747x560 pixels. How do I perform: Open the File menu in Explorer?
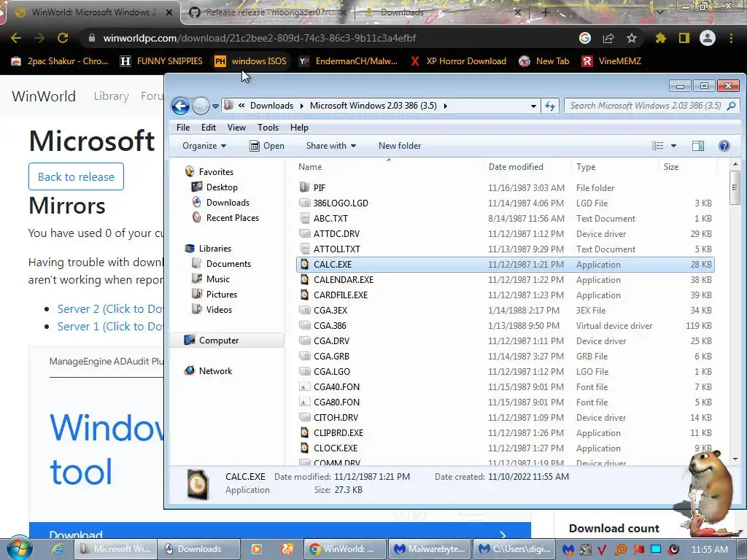[183, 128]
